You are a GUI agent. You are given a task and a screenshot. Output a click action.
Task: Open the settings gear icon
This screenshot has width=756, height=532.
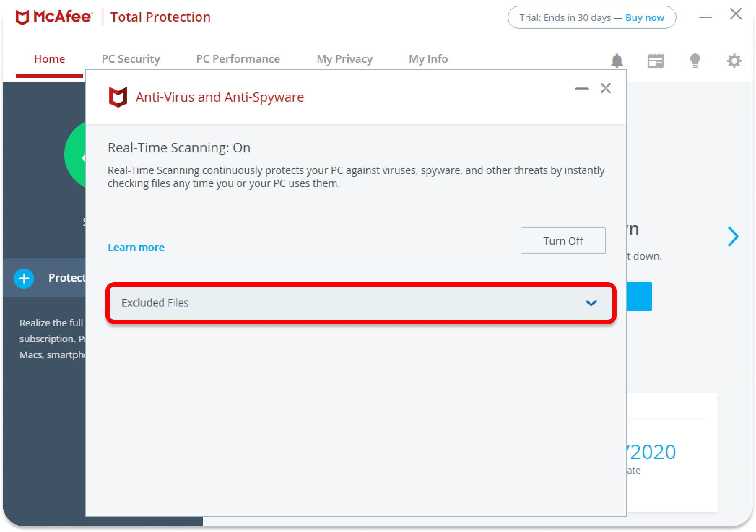pos(734,61)
